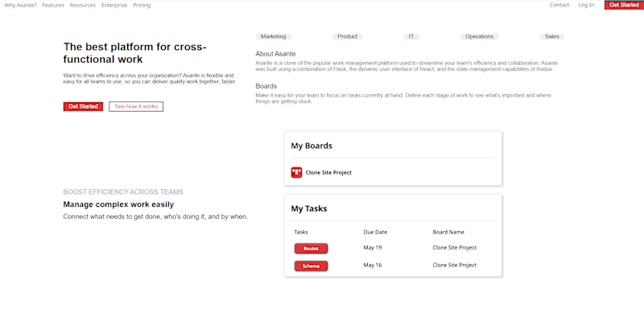The width and height of the screenshot is (644, 310).
Task: Click Clone Site Project in the Routes row
Action: 455,247
